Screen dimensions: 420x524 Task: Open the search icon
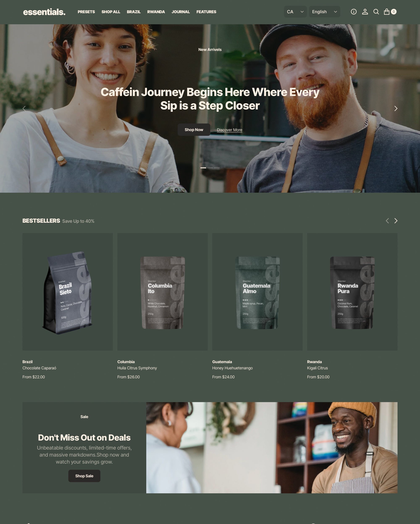pos(376,12)
